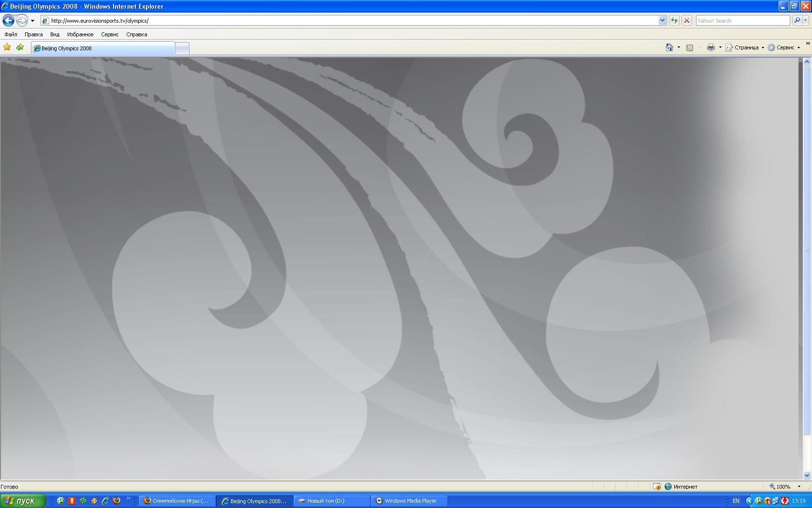Click the EN language indicator

pyautogui.click(x=736, y=501)
